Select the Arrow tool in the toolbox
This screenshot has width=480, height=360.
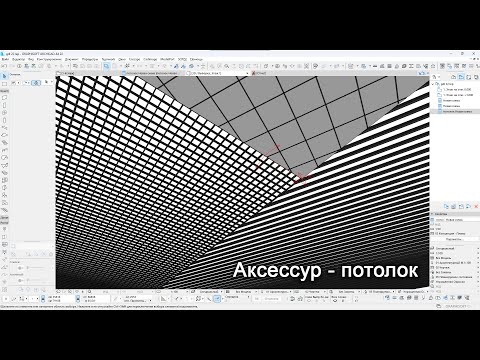[x=4, y=76]
